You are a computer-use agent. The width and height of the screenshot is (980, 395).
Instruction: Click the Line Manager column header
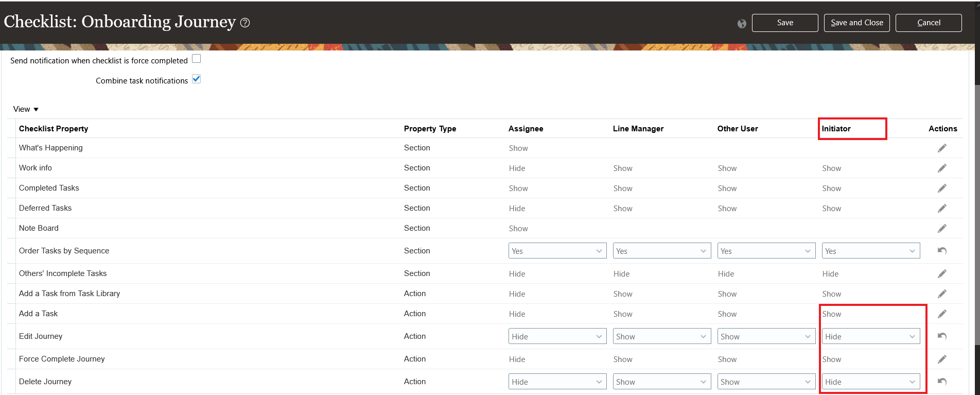point(638,129)
